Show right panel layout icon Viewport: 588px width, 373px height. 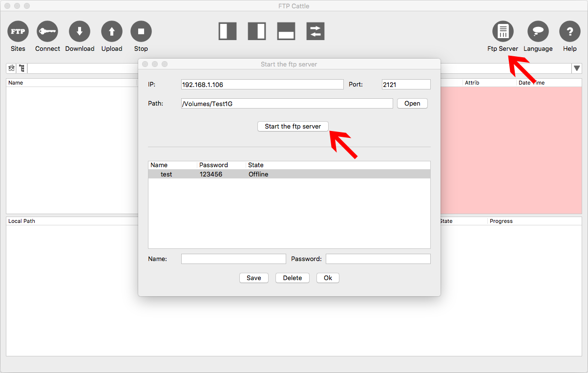257,31
